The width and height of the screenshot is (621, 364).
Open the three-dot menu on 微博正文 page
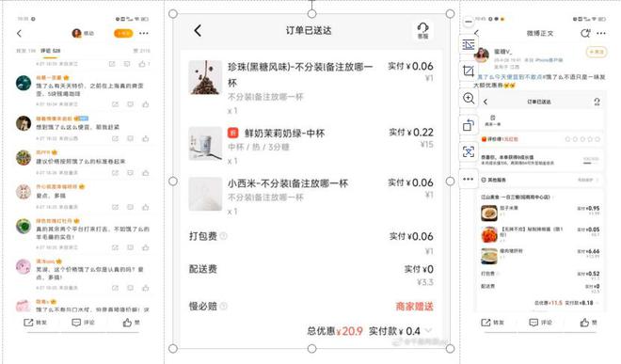click(601, 33)
